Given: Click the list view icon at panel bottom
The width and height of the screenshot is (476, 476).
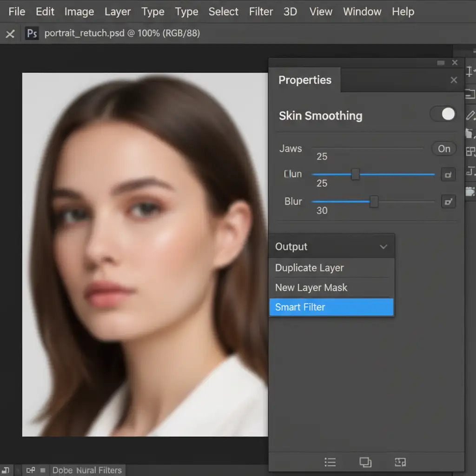Looking at the screenshot, I should (330, 462).
